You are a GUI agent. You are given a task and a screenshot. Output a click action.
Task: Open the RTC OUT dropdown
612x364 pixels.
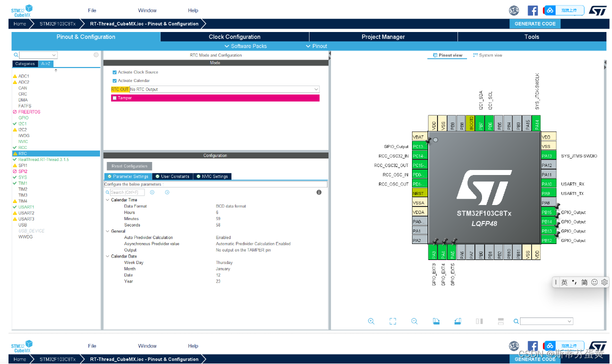[x=224, y=89]
